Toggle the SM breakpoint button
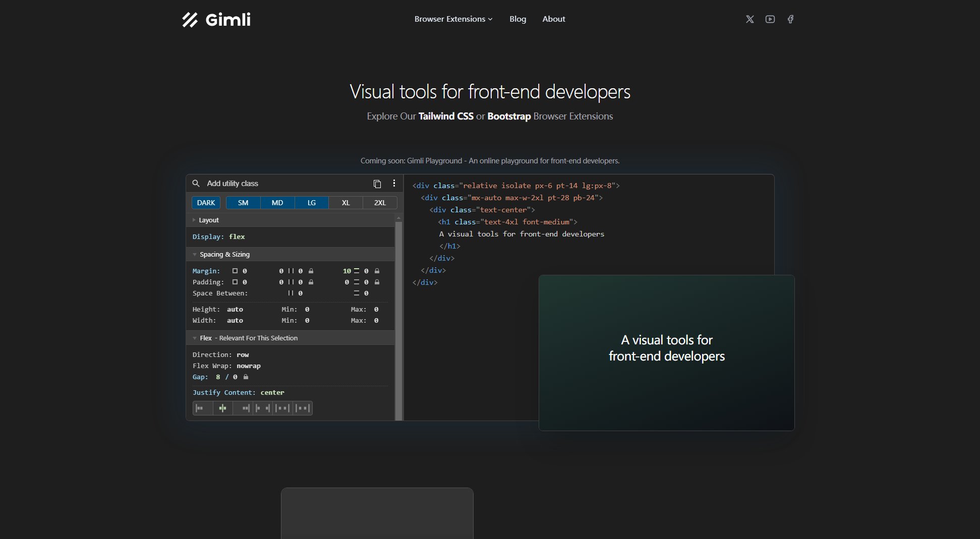980x539 pixels. click(243, 203)
